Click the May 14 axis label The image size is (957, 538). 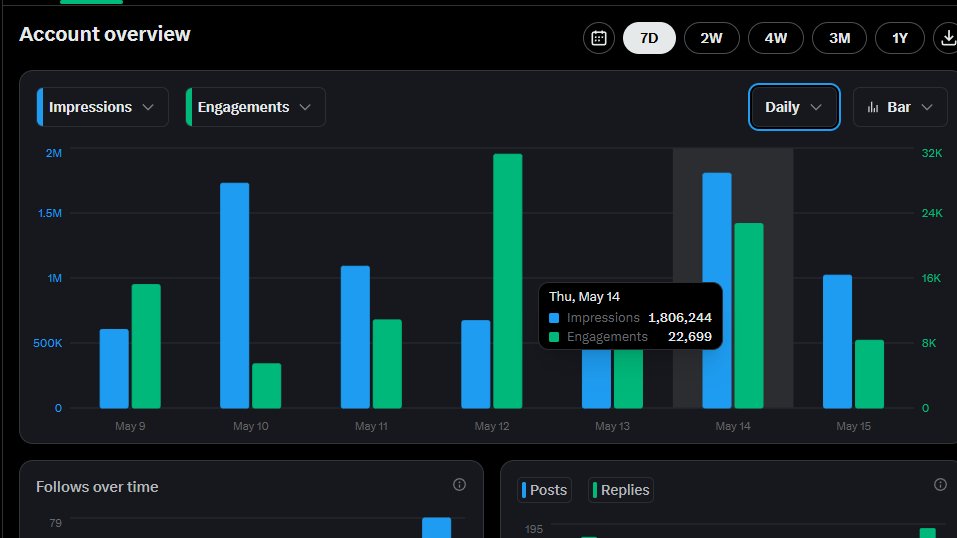pos(733,426)
